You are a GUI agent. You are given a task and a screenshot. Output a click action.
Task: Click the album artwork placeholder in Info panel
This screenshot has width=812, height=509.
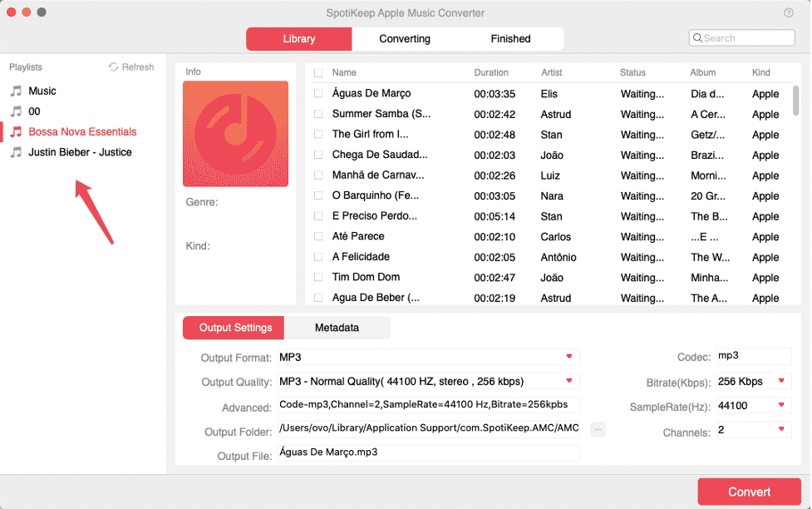tap(236, 133)
